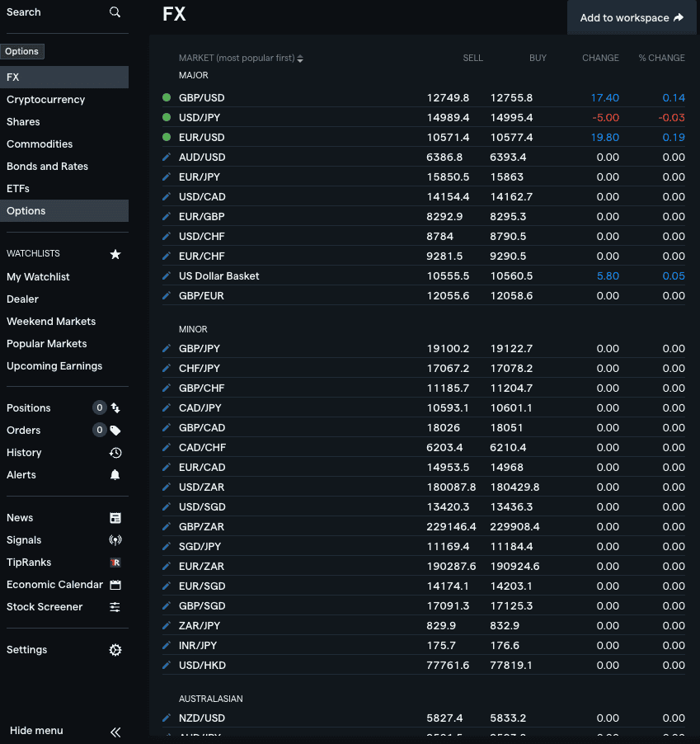700x744 pixels.
Task: Click share arrow in Add to workspace
Action: (679, 17)
